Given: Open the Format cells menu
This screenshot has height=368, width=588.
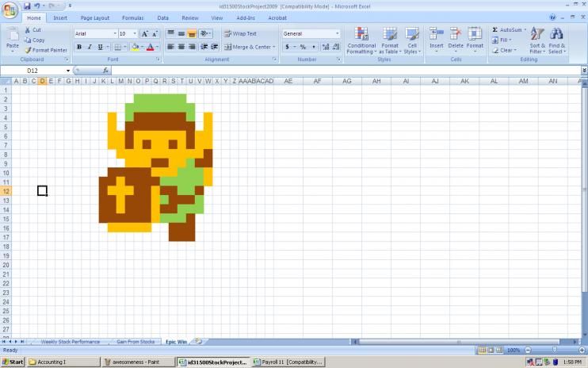Looking at the screenshot, I should 475,40.
